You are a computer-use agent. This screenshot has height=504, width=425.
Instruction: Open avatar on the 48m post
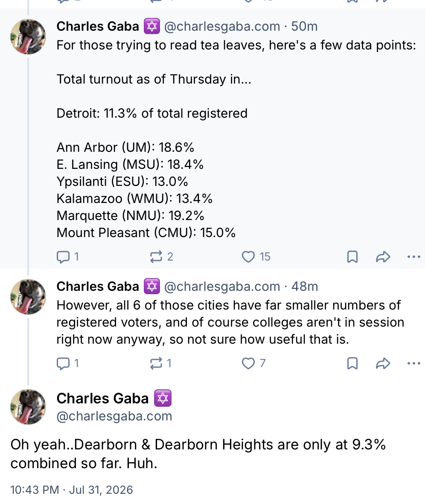pyautogui.click(x=28, y=297)
